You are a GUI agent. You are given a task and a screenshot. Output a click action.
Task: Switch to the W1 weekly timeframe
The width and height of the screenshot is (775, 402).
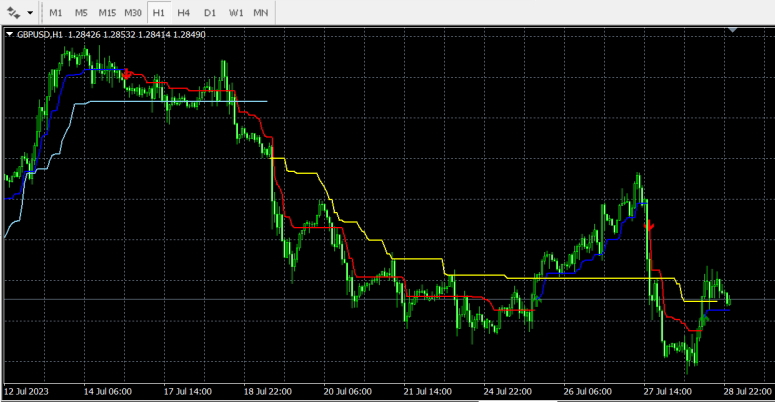coord(235,13)
